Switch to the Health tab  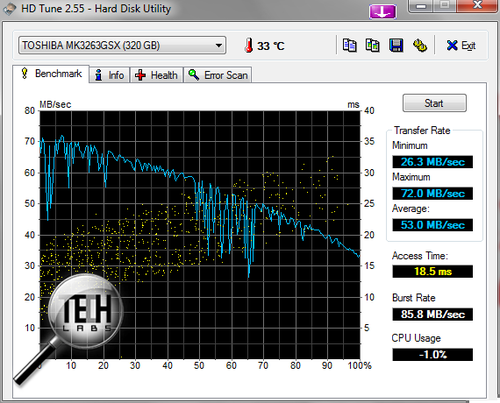coord(156,75)
